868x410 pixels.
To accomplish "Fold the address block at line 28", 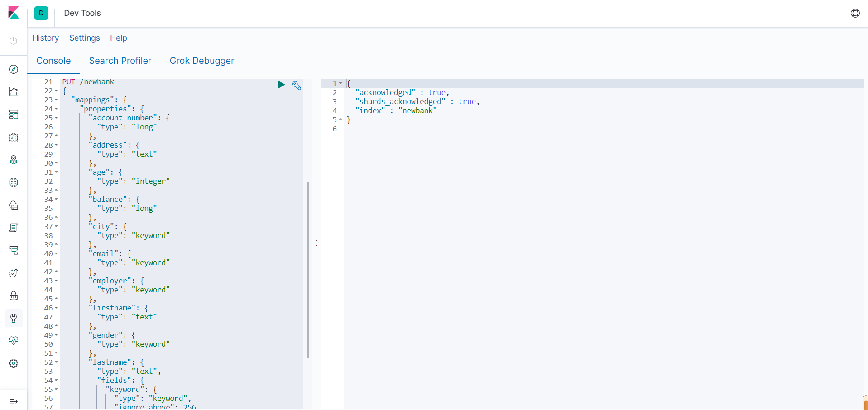I will tap(56, 145).
